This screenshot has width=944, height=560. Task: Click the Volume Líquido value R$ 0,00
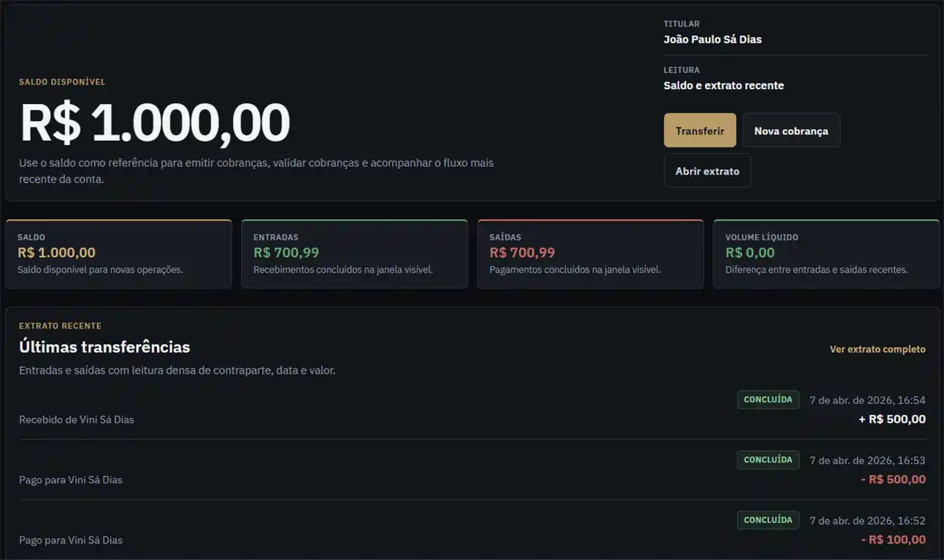coord(750,253)
